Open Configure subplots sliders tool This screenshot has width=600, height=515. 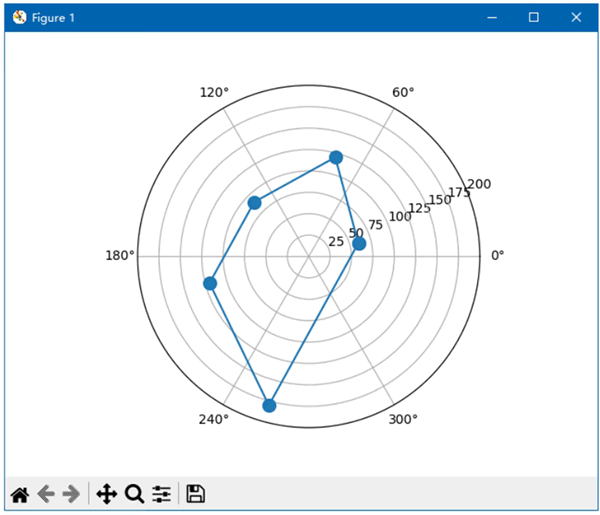[161, 494]
